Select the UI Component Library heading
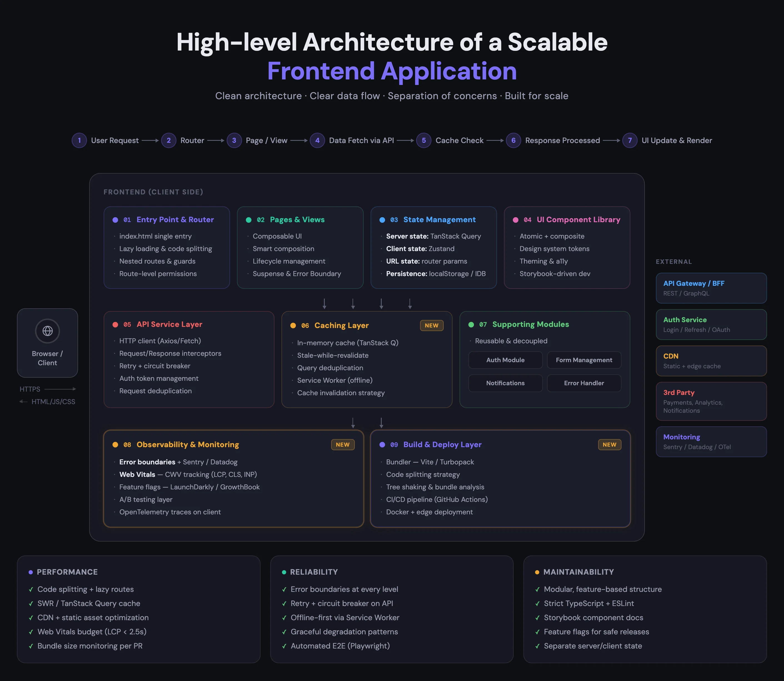 tap(578, 220)
